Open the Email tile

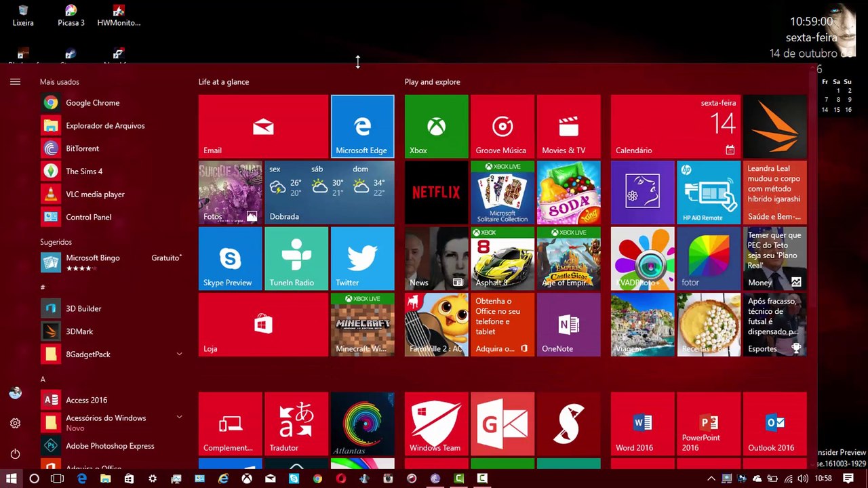(263, 126)
